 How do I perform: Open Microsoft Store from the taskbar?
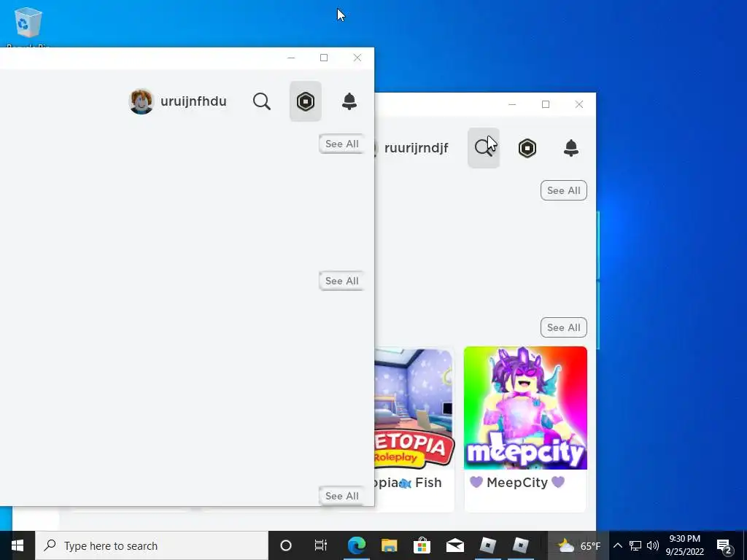tap(422, 545)
